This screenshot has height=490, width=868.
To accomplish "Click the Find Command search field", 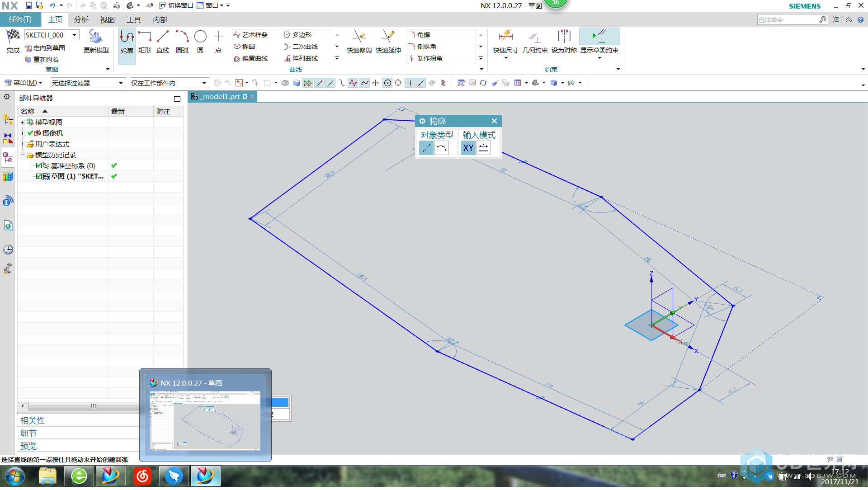I will click(788, 19).
